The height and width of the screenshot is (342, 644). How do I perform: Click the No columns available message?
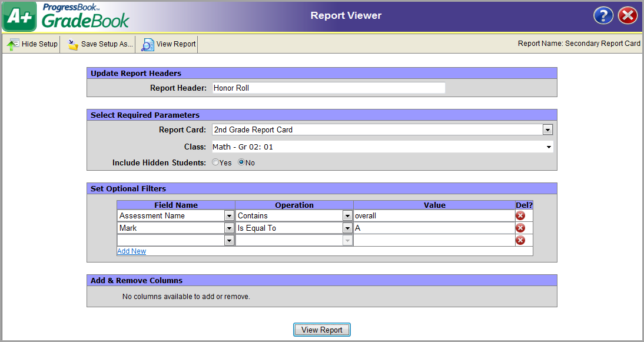point(186,297)
